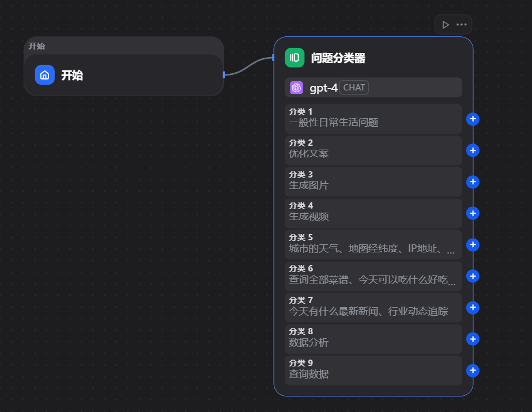Click the plus icon beside 分类 4 生成视频

tap(473, 214)
